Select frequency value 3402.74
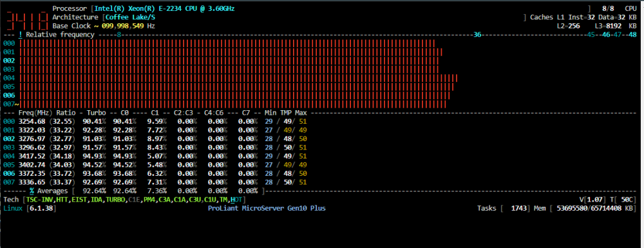The image size is (644, 248). click(x=32, y=165)
